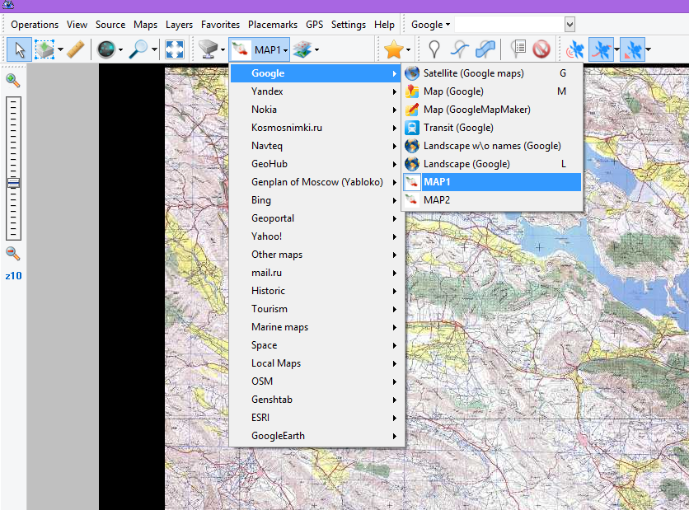Toggle full screen map view
The height and width of the screenshot is (510, 689).
[173, 49]
